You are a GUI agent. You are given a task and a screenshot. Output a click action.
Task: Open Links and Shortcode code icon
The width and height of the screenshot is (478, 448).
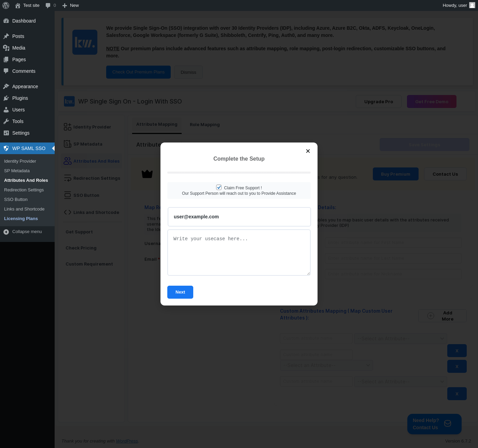pyautogui.click(x=68, y=212)
